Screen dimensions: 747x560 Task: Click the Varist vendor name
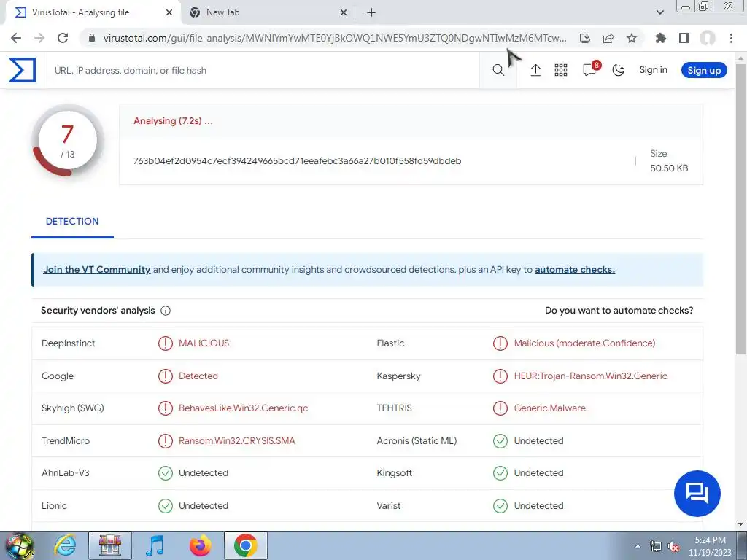coord(388,506)
